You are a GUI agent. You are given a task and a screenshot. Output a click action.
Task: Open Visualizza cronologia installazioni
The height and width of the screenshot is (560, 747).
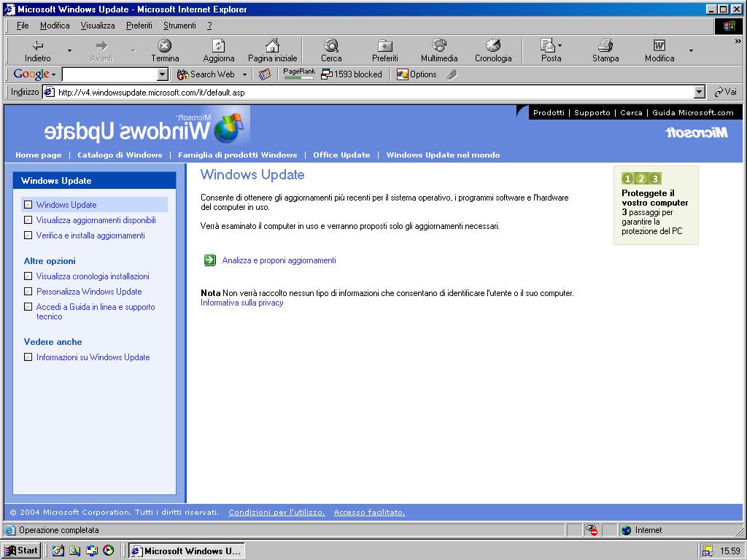[93, 276]
